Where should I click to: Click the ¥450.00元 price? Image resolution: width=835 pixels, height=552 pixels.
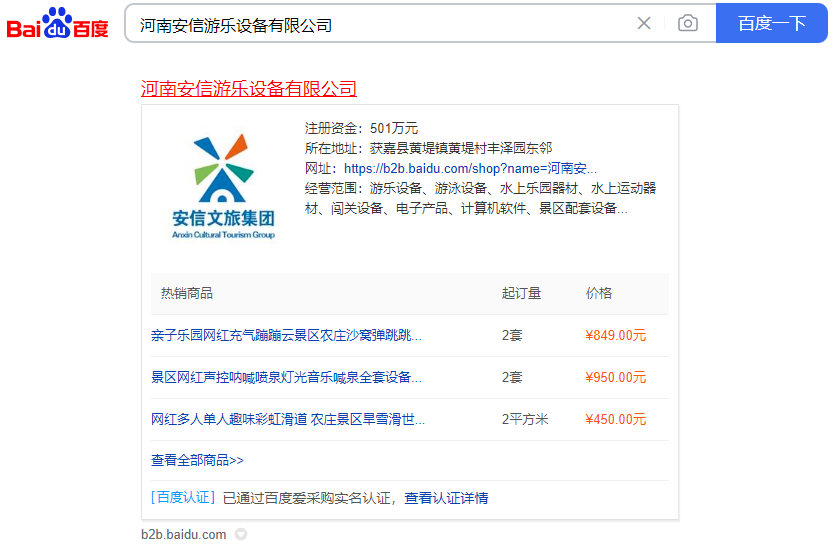click(x=615, y=419)
